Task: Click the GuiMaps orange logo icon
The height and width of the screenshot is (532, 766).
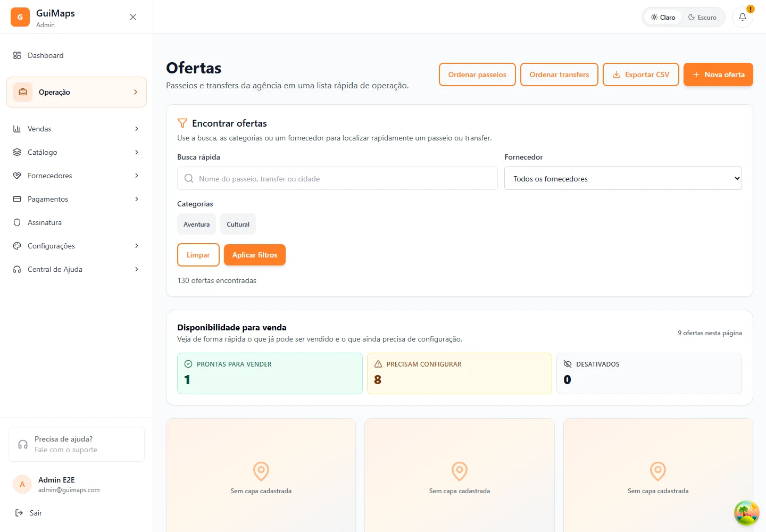Action: coord(20,17)
